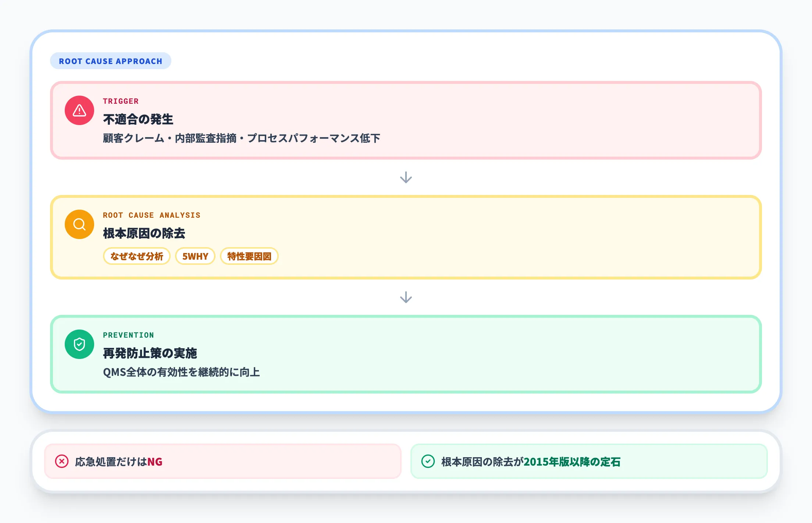
Task: Click the green circled checkmark icon
Action: pos(428,461)
